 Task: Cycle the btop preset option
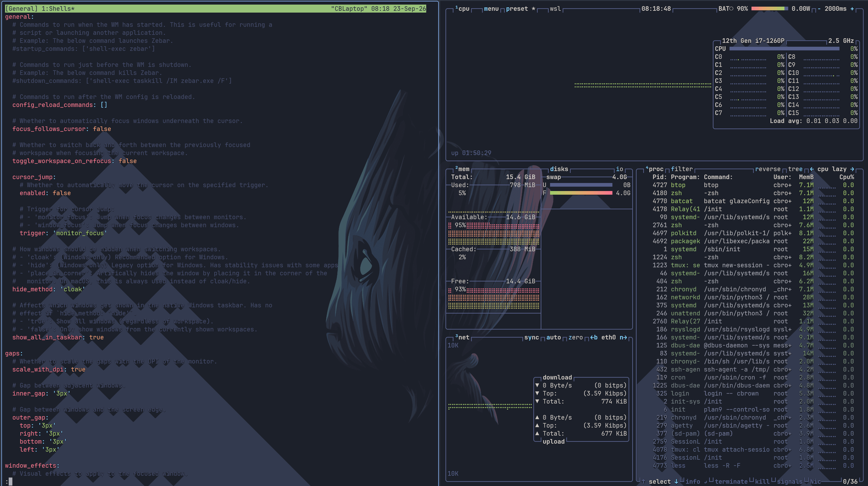[x=520, y=9]
